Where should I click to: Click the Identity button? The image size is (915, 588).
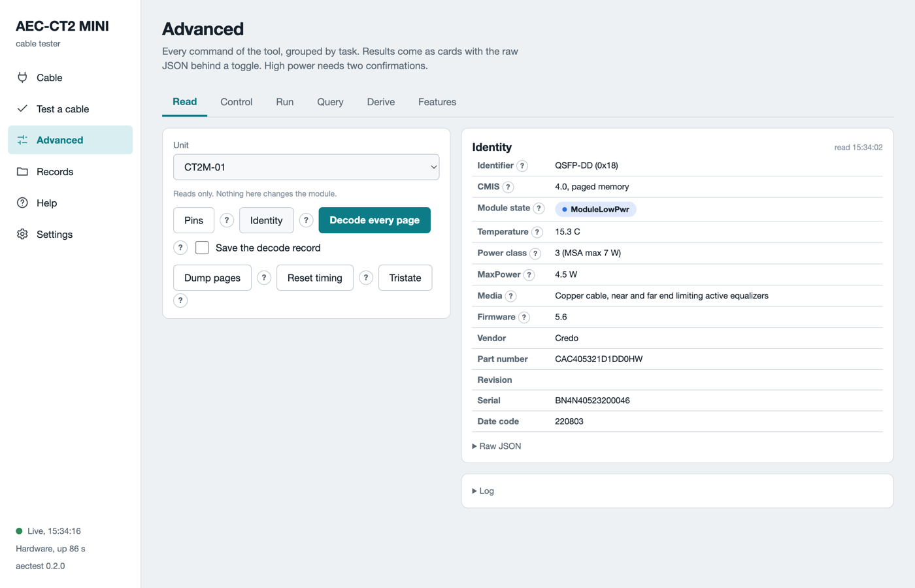[266, 220]
